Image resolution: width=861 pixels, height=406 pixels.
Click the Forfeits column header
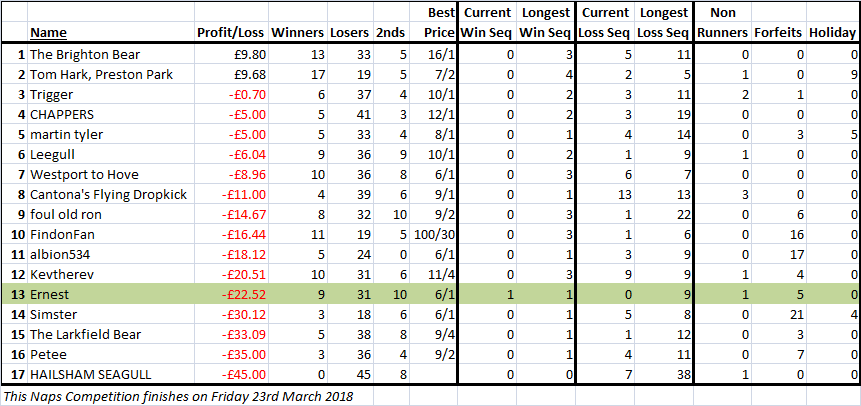(779, 33)
